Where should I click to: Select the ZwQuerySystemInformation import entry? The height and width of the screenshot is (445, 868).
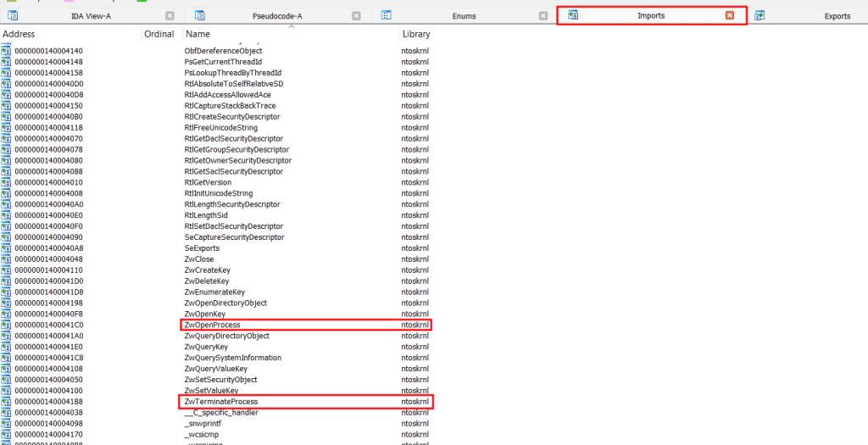pyautogui.click(x=232, y=358)
